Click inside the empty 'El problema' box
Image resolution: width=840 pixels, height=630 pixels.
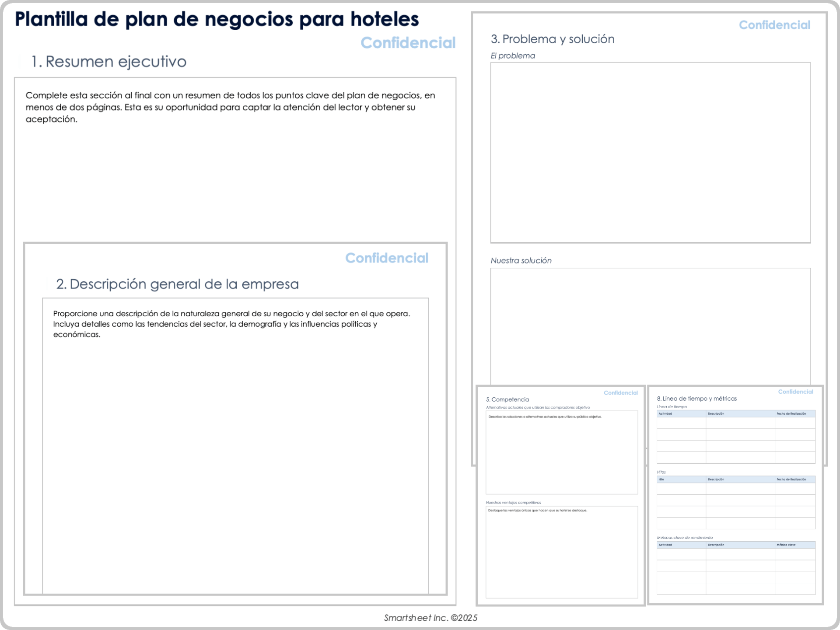coord(650,153)
